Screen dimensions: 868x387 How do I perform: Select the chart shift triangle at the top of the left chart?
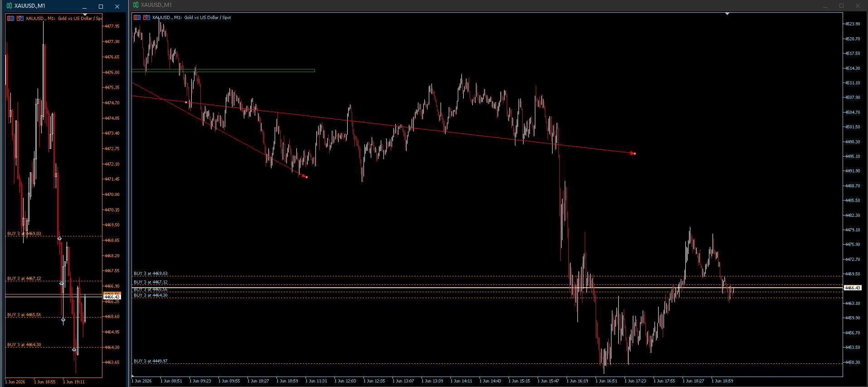point(85,15)
